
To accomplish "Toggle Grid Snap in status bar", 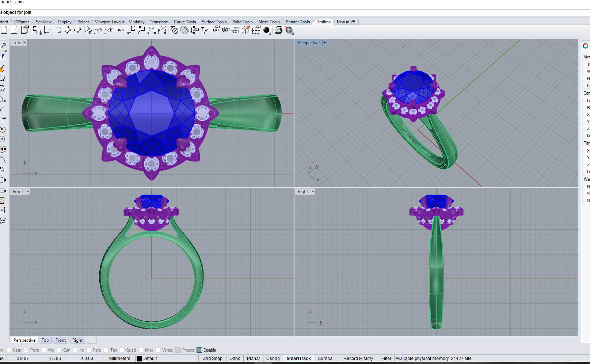I will pyautogui.click(x=212, y=359).
